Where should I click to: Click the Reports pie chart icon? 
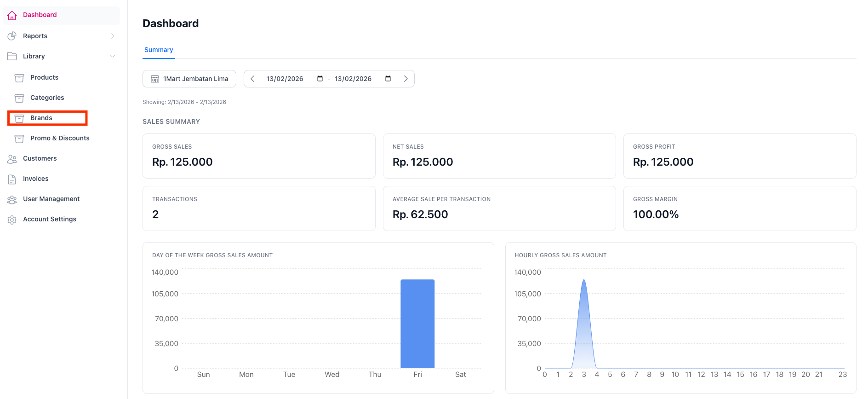point(12,36)
